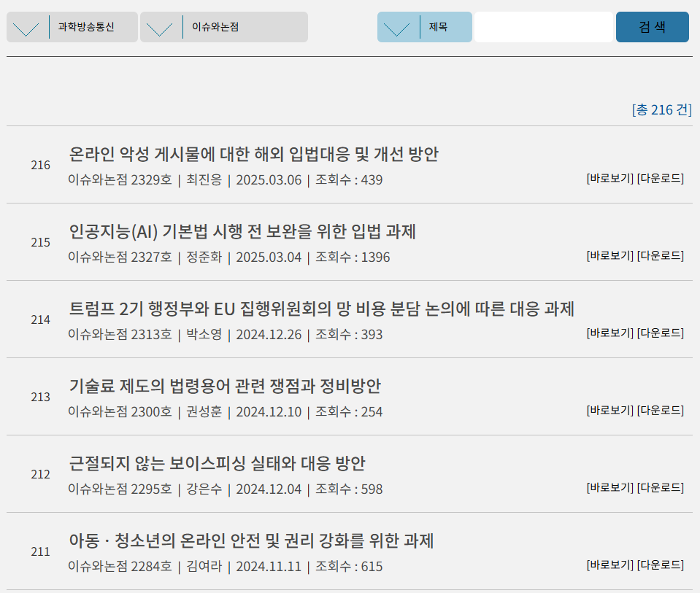This screenshot has height=593, width=700.
Task: Click 바로보기 for item 215
Action: [x=609, y=256]
